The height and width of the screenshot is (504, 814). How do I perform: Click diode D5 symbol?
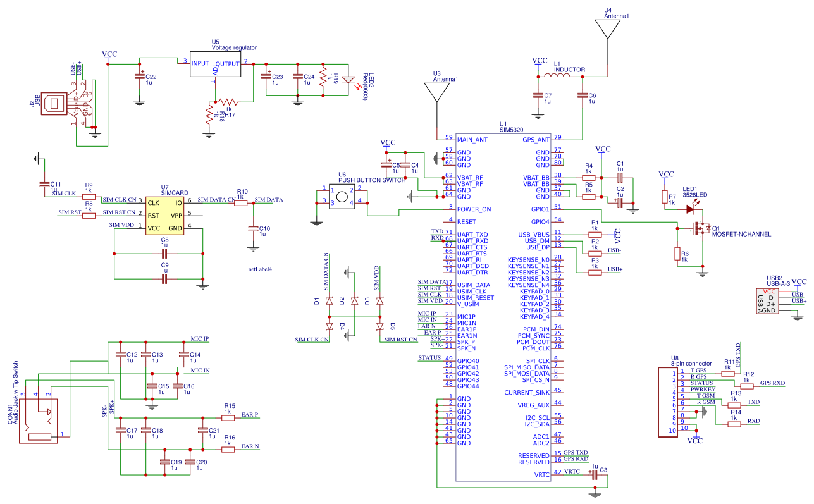pyautogui.click(x=380, y=327)
